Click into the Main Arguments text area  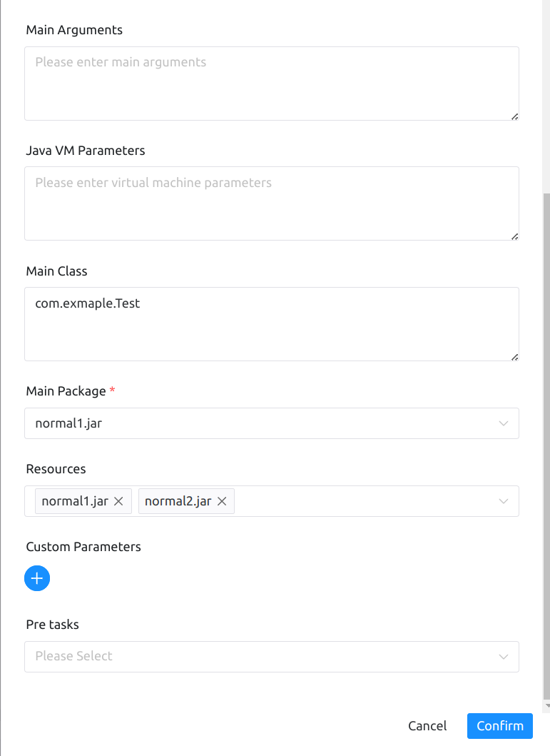click(271, 84)
